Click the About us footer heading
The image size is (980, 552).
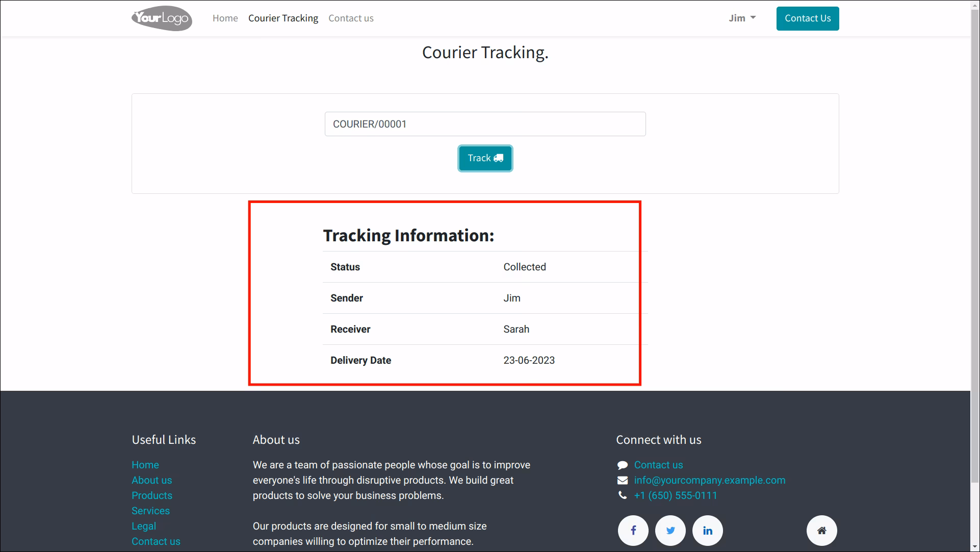tap(276, 440)
